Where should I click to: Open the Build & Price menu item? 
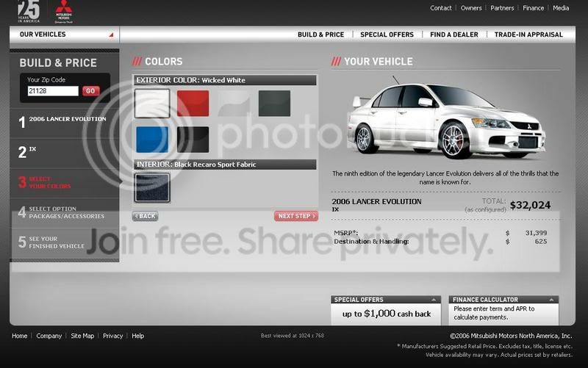point(320,35)
